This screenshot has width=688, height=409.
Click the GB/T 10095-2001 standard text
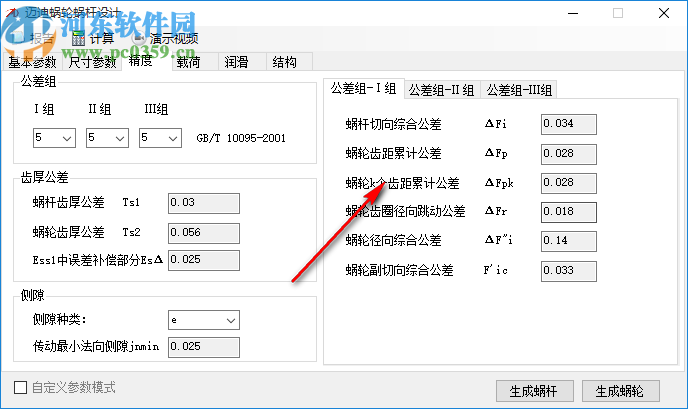tap(241, 138)
